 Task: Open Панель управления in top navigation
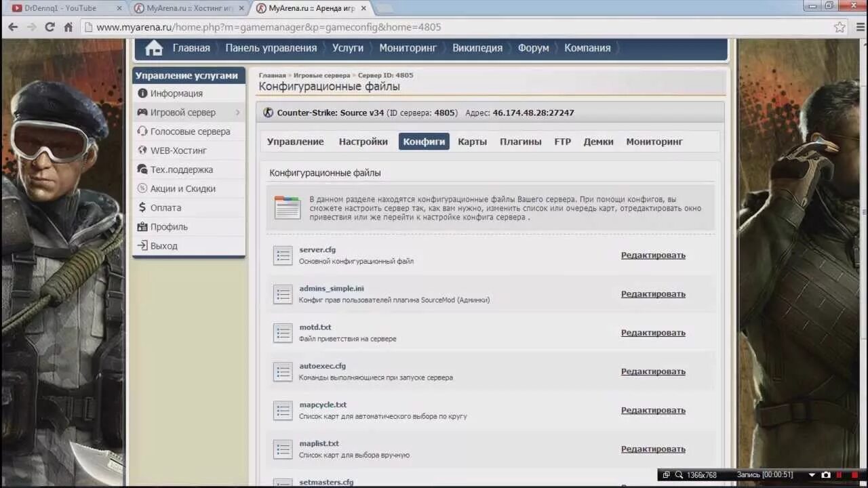(271, 48)
